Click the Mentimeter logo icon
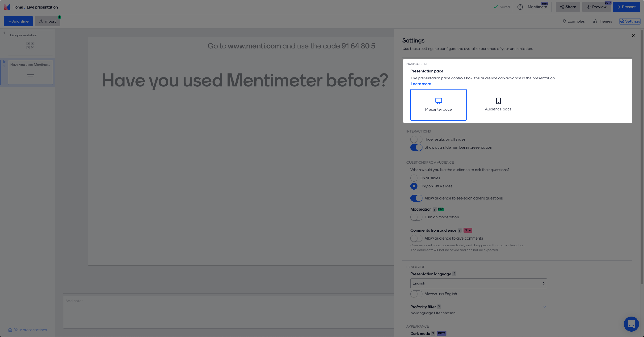 click(7, 7)
